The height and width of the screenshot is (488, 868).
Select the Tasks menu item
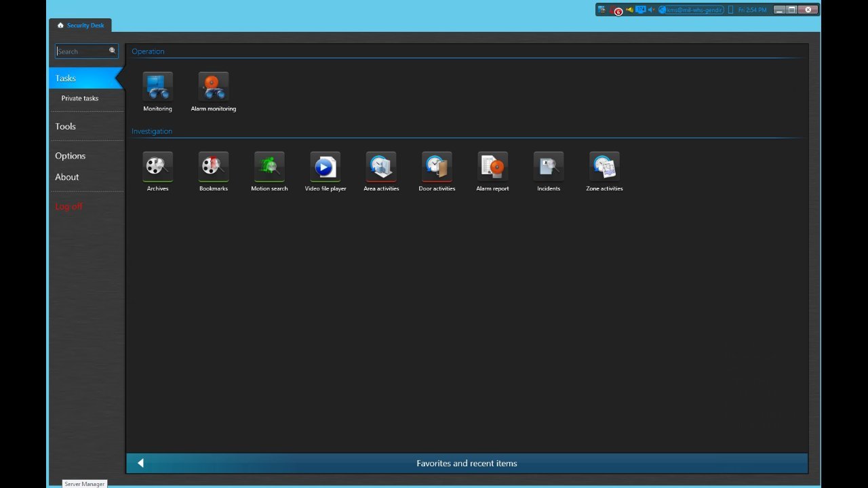click(66, 79)
